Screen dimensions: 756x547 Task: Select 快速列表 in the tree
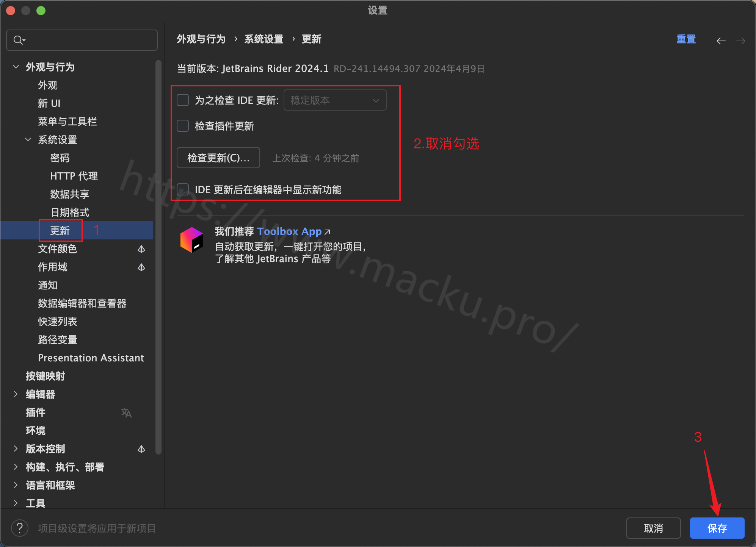pos(58,322)
